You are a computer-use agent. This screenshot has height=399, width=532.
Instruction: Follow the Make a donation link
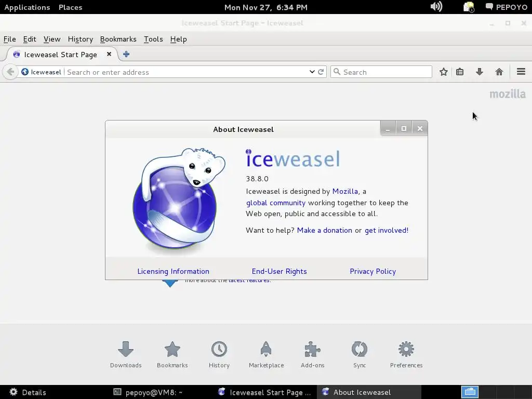pyautogui.click(x=324, y=230)
